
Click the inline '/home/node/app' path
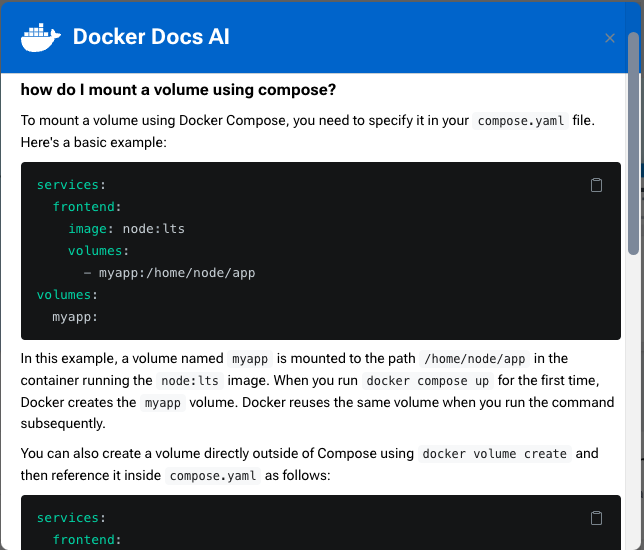474,359
